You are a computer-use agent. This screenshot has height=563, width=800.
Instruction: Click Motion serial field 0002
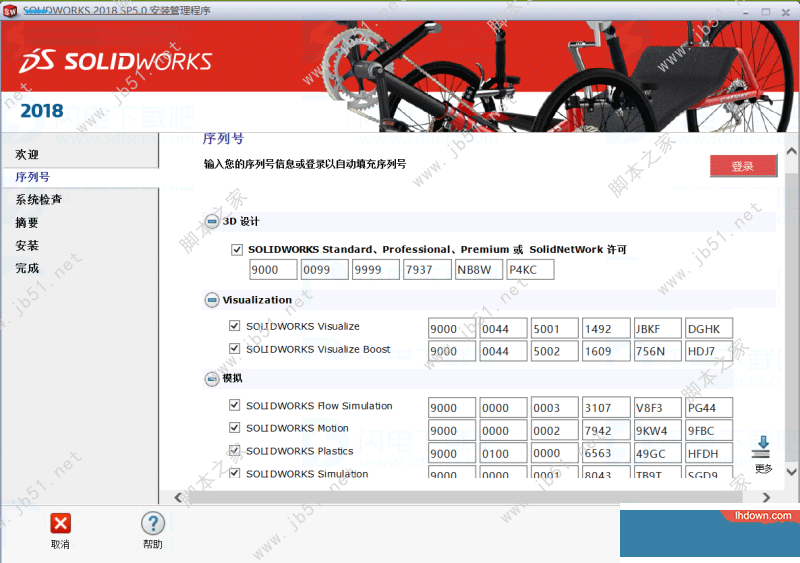(x=555, y=431)
